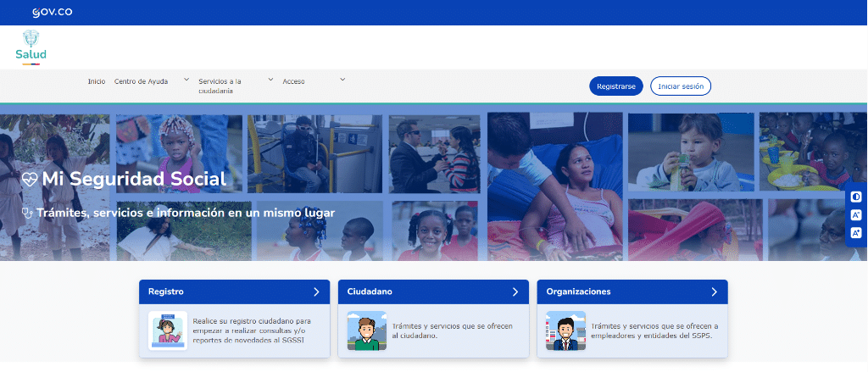Click the Salud ministry logo
This screenshot has height=372, width=868.
[x=31, y=47]
